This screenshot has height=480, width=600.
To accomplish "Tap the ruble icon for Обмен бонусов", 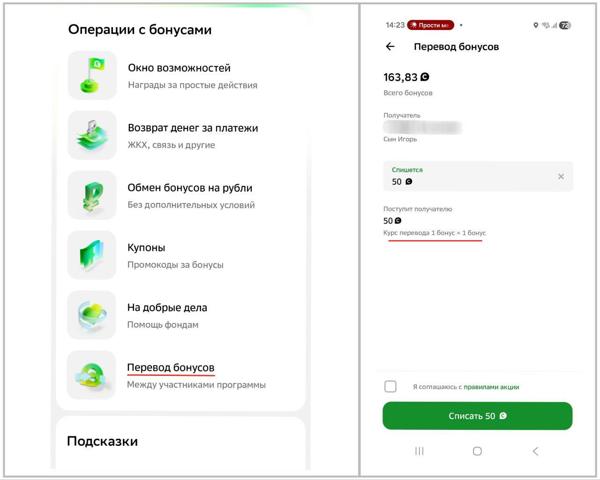I will 93,195.
